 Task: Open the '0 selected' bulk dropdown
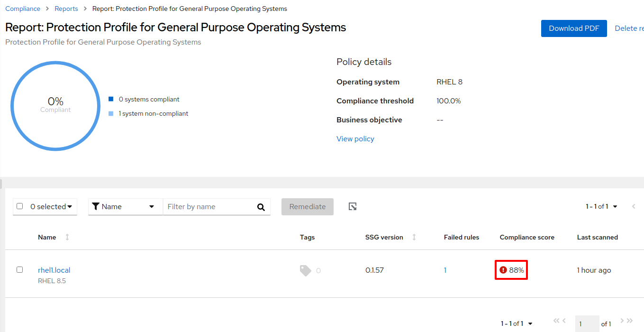pos(69,207)
